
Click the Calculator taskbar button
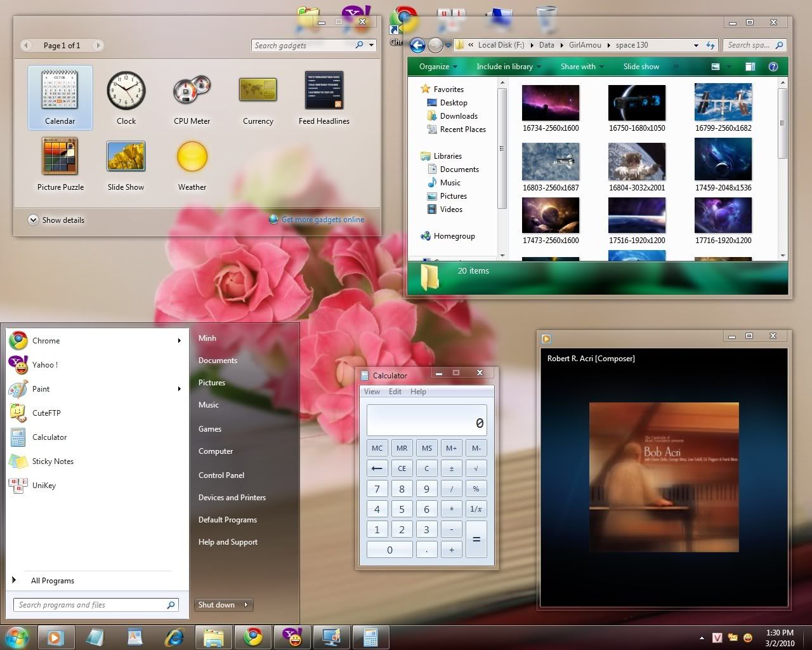click(370, 637)
